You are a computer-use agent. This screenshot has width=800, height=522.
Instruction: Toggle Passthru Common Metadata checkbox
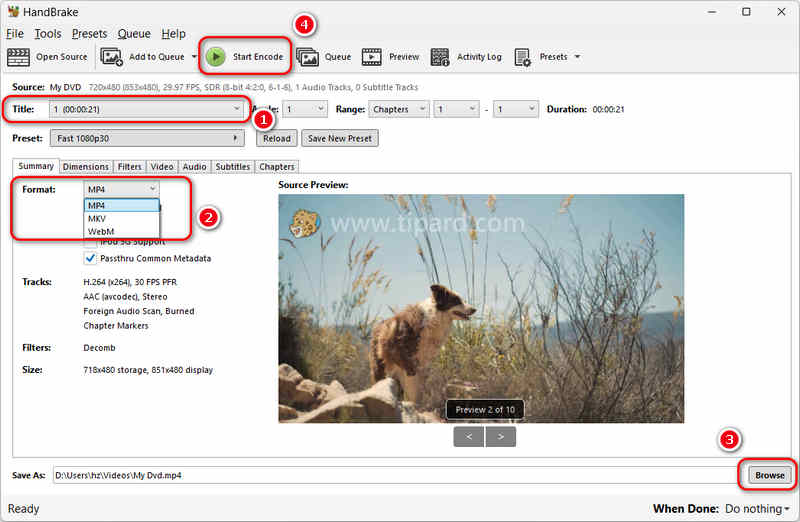click(90, 258)
